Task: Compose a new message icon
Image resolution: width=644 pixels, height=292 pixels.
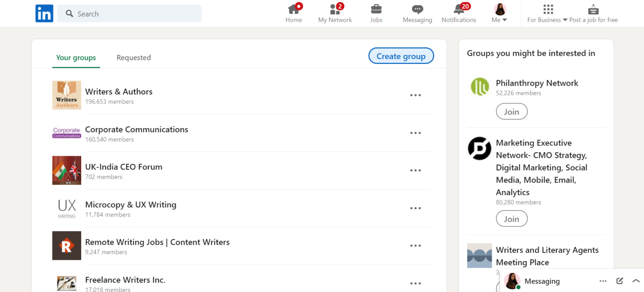Action: click(620, 281)
